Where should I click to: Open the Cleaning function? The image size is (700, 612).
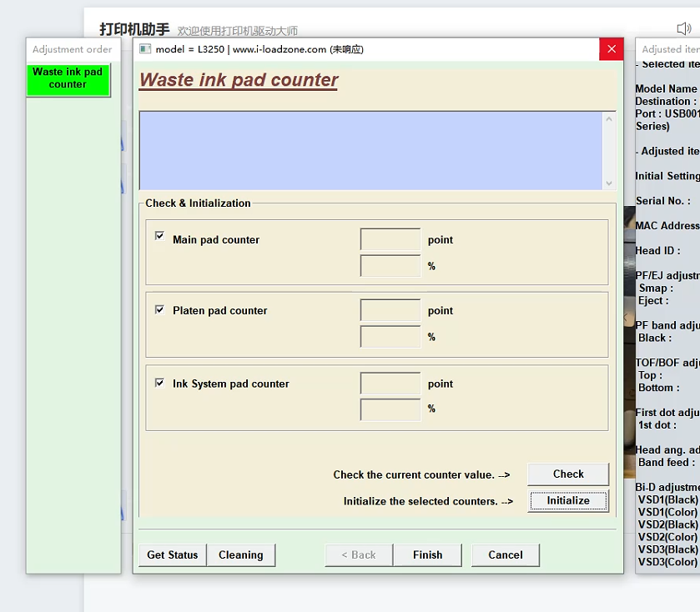click(240, 555)
